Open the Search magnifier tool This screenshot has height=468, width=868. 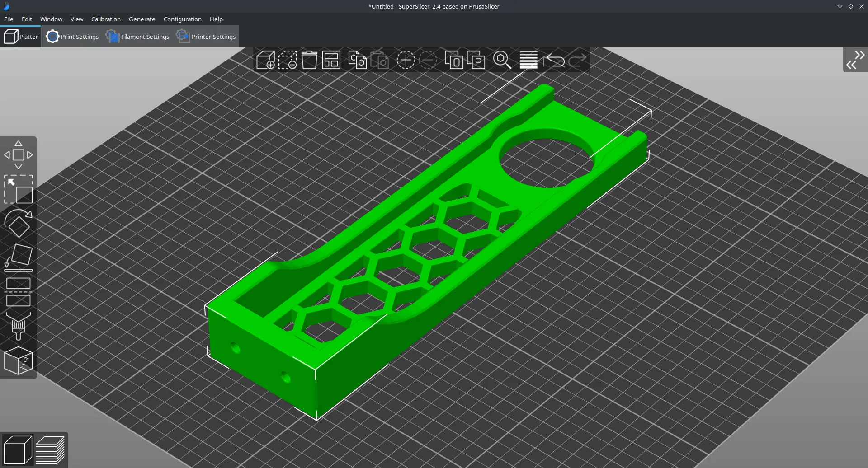(x=502, y=60)
